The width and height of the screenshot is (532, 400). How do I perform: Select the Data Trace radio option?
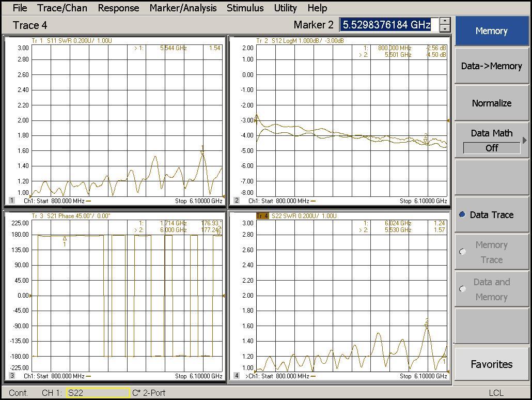pos(462,215)
